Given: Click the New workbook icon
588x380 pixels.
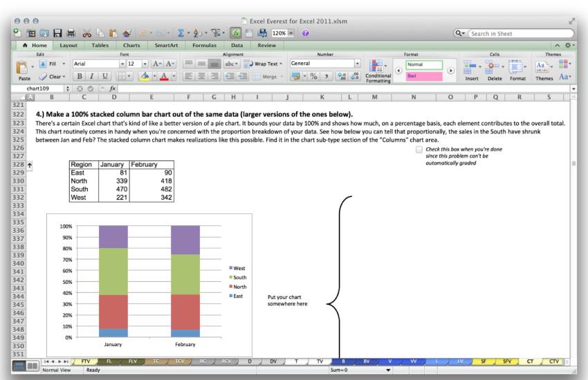Looking at the screenshot, I should [17, 33].
